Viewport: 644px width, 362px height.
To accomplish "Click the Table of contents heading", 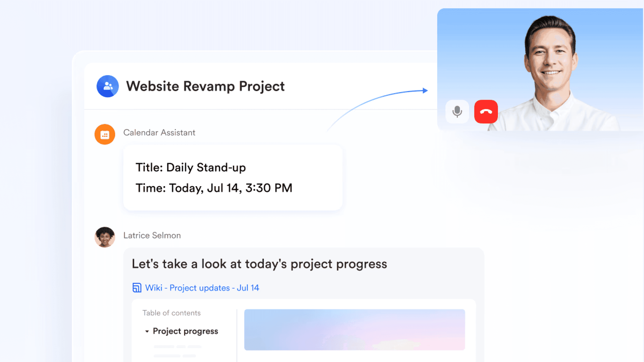I will click(172, 313).
